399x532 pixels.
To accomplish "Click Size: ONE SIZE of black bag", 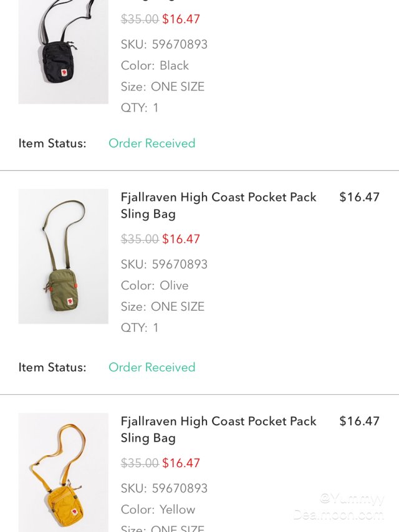I will (162, 87).
